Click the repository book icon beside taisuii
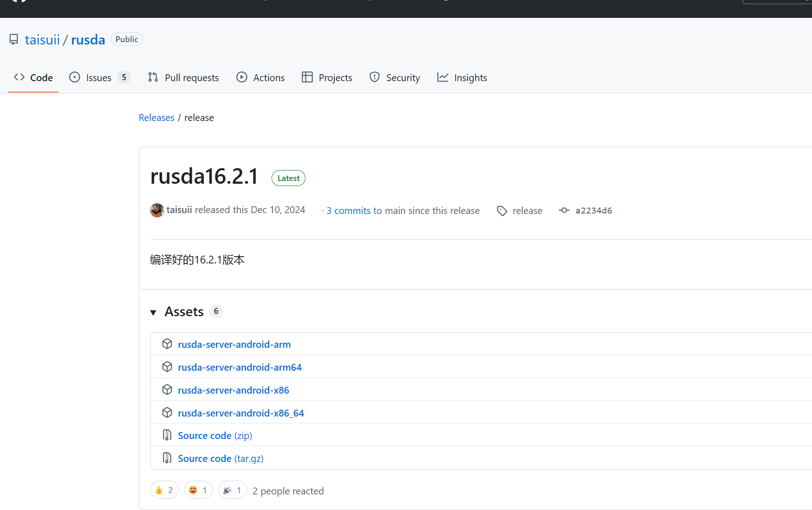 pos(14,39)
